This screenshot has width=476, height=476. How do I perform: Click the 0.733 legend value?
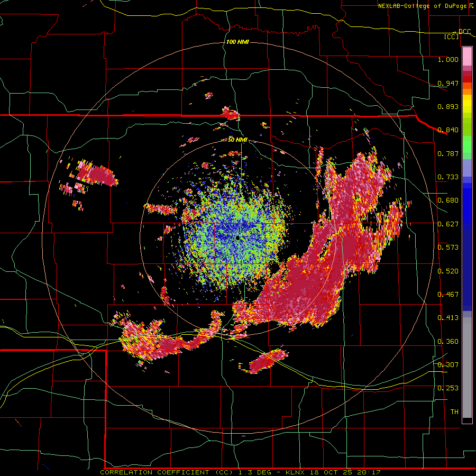(x=448, y=177)
